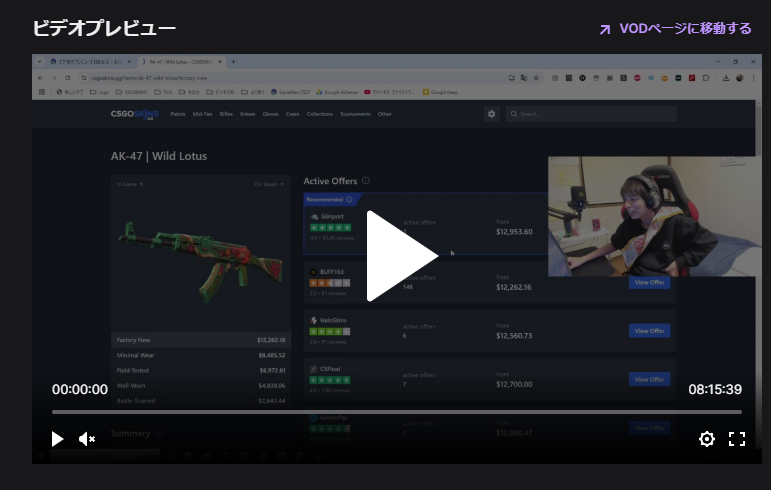Select the Mid-Tier menu in the video's site nav

202,114
